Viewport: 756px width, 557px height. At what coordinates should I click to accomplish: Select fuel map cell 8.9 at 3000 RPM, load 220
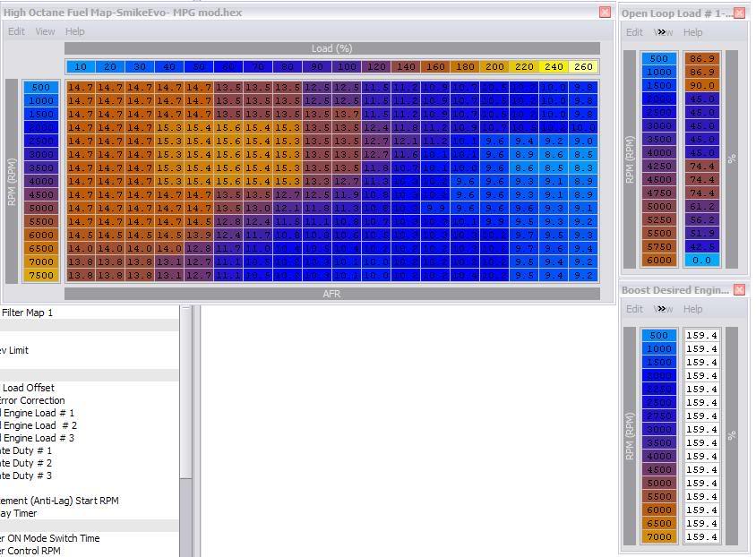pyautogui.click(x=524, y=154)
